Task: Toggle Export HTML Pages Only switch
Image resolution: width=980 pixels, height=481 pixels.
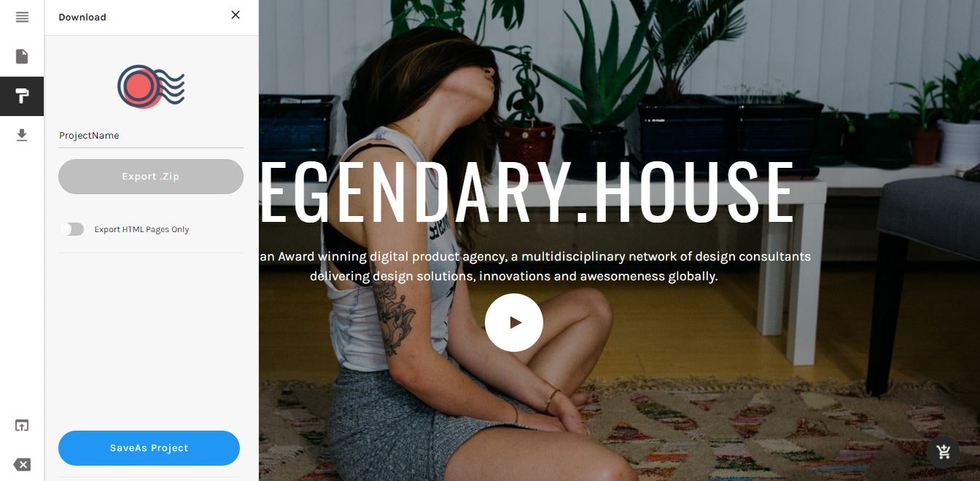Action: (x=71, y=229)
